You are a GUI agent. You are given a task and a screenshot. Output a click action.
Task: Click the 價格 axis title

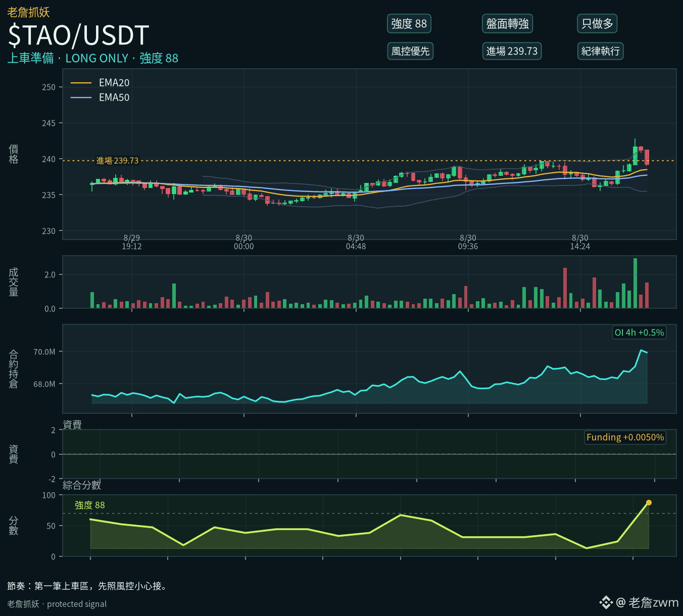click(x=14, y=154)
